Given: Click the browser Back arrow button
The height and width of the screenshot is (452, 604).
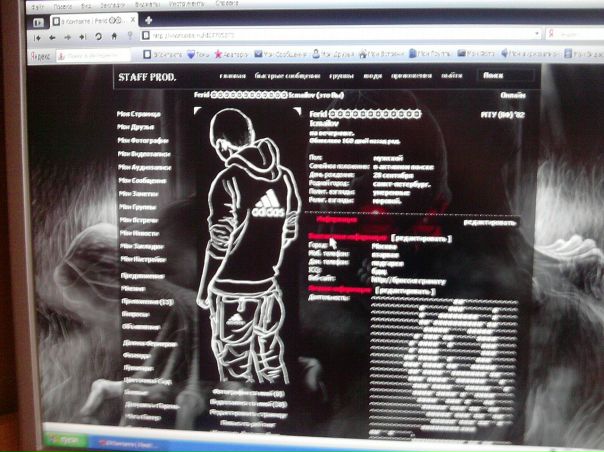Looking at the screenshot, I should (x=52, y=36).
